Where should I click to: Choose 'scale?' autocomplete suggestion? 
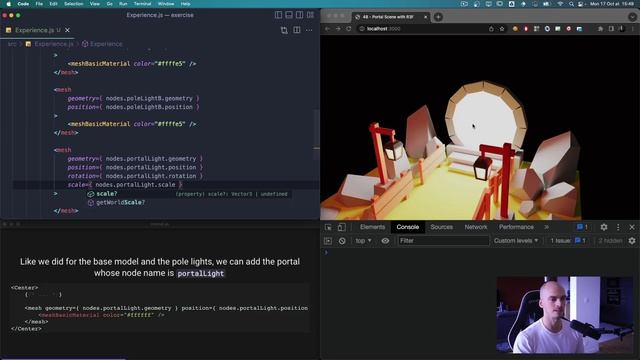click(x=188, y=194)
